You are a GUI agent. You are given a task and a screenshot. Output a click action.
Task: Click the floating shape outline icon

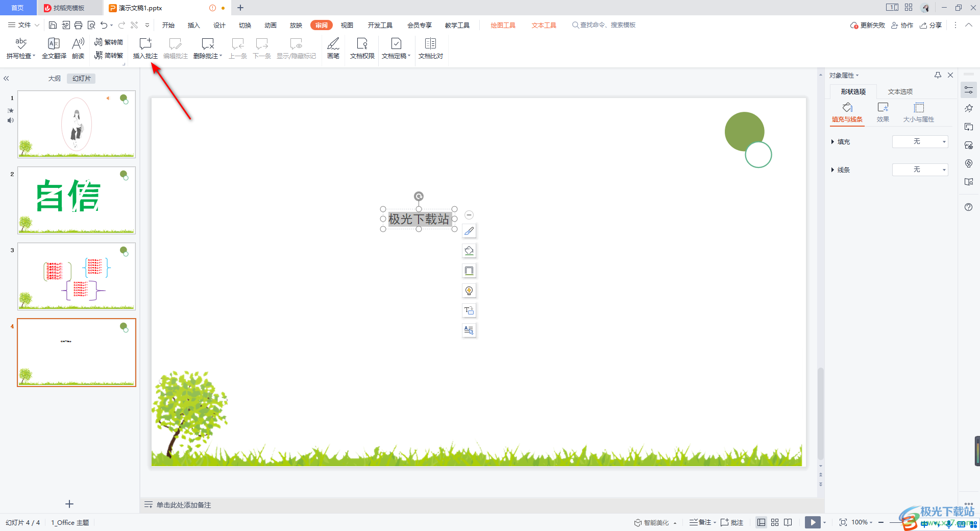[x=469, y=271]
